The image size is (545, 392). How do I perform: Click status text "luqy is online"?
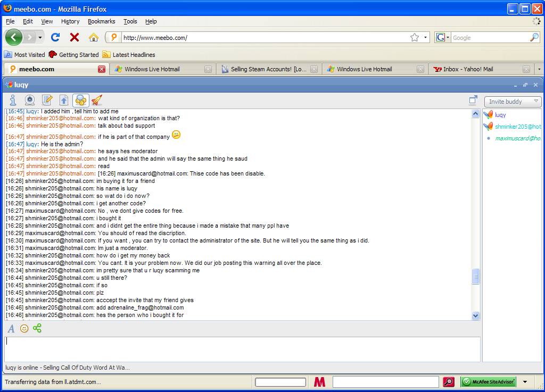tap(22, 368)
